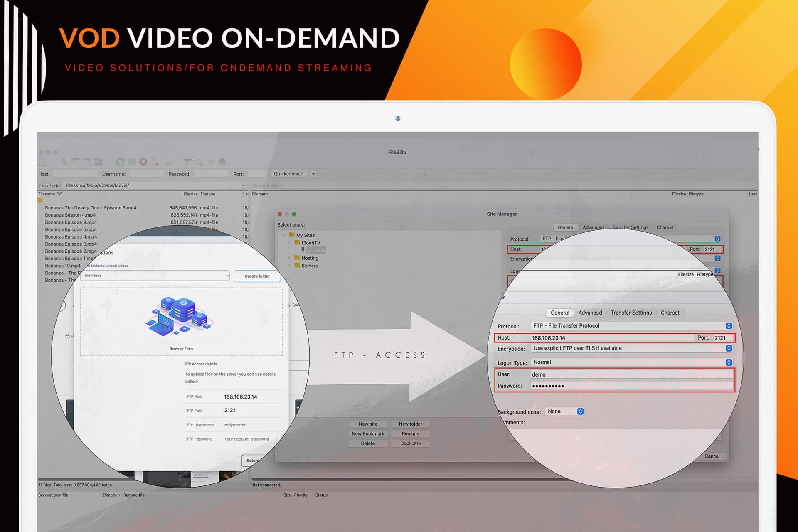798x532 pixels.
Task: Click the binoculars file search icon
Action: pos(222,162)
